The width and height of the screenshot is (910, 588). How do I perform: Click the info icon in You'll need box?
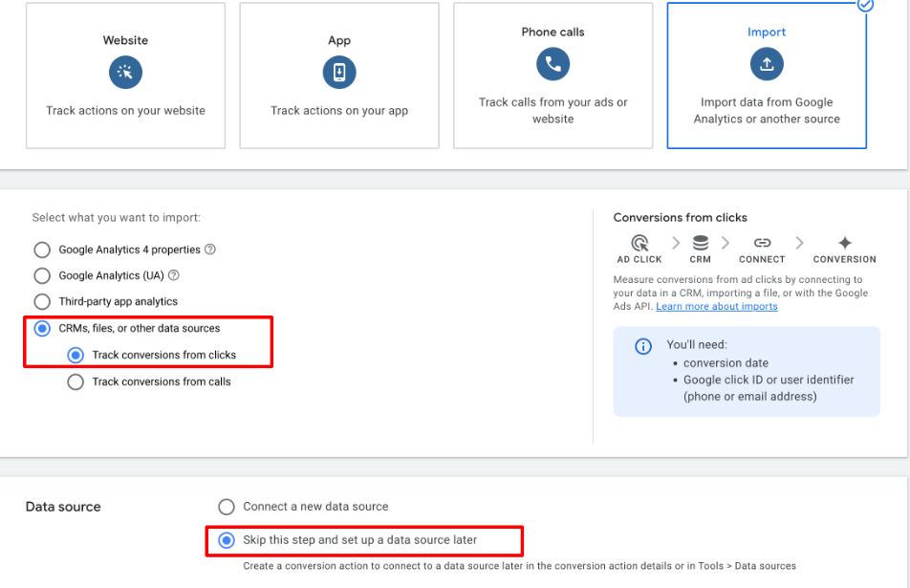click(643, 346)
